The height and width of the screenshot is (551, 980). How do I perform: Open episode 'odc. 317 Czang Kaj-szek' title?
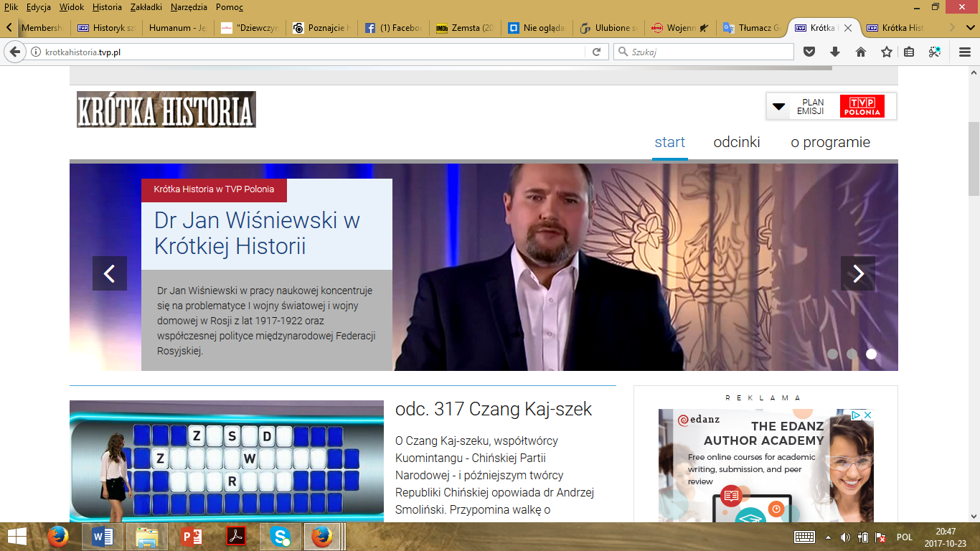tap(494, 410)
